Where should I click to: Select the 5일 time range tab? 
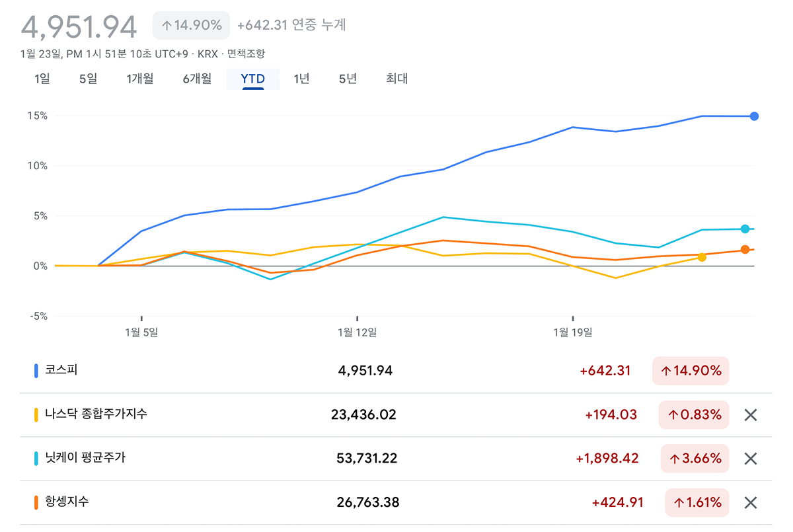coord(88,79)
